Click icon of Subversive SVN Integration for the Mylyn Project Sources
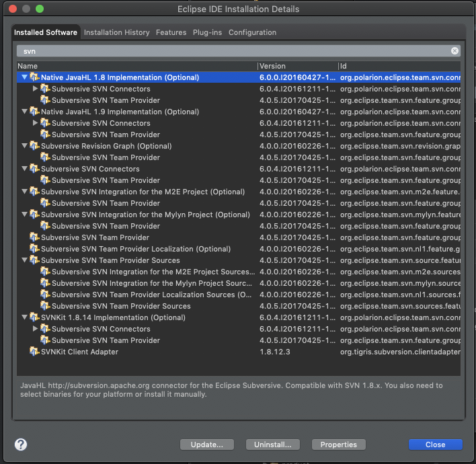Screen dimensions: 476x464 point(45,283)
